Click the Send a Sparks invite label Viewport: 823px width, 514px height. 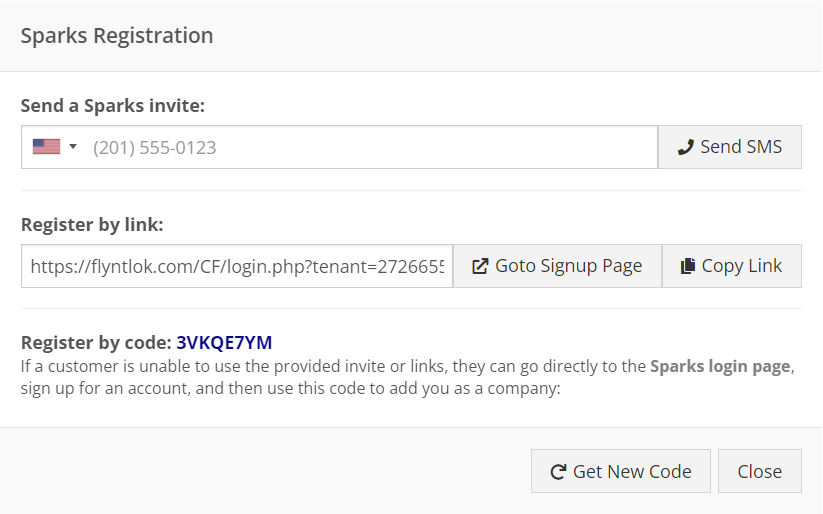point(113,106)
